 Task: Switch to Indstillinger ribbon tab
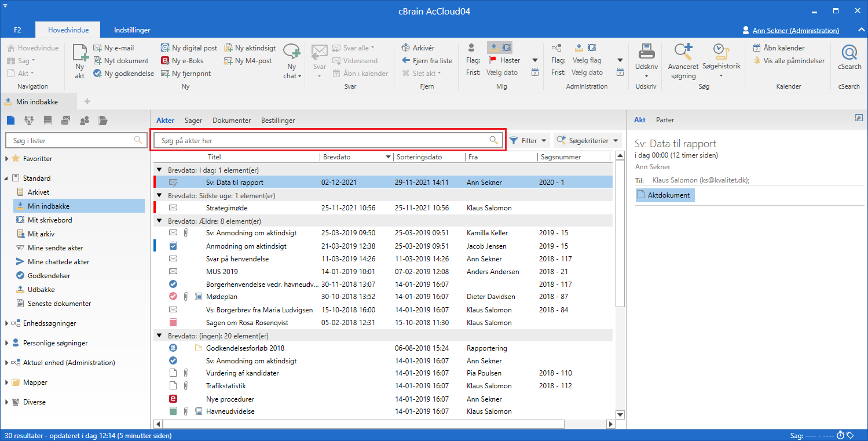(x=132, y=30)
